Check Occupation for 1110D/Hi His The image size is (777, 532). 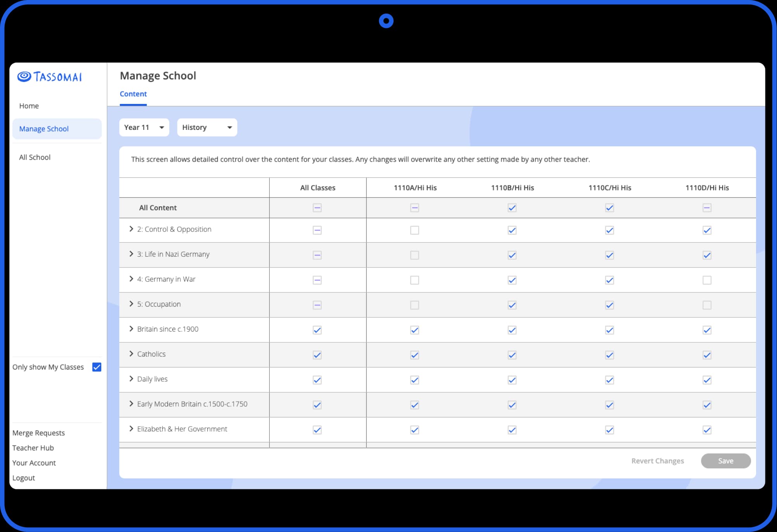707,305
